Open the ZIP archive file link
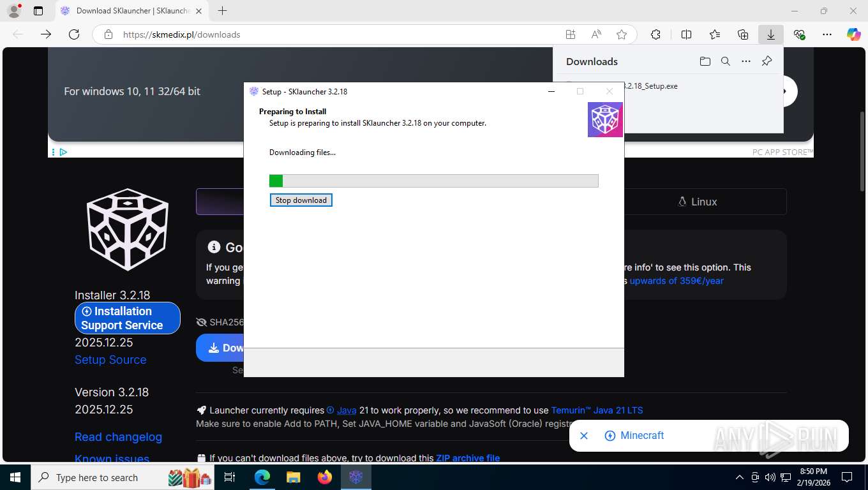The height and width of the screenshot is (490, 868). click(x=468, y=458)
